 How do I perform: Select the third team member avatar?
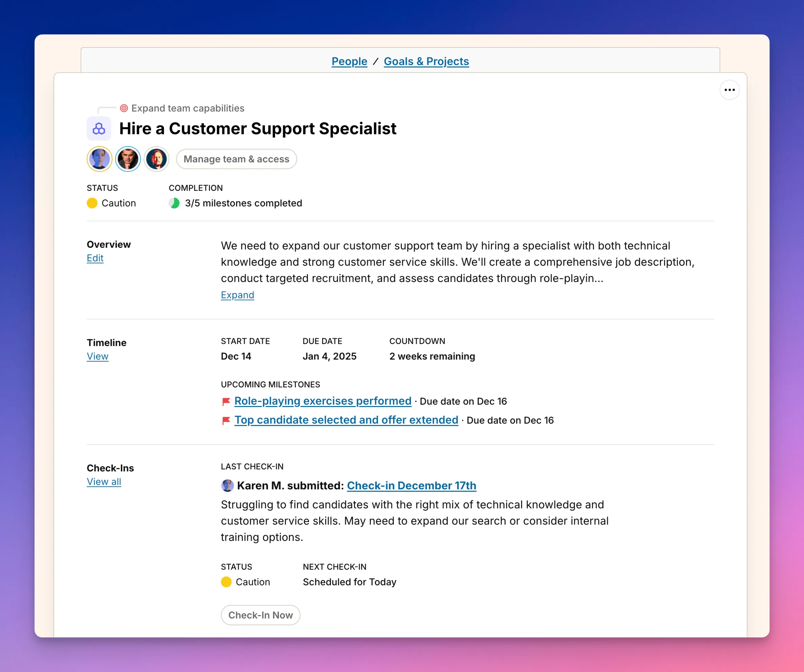(156, 159)
